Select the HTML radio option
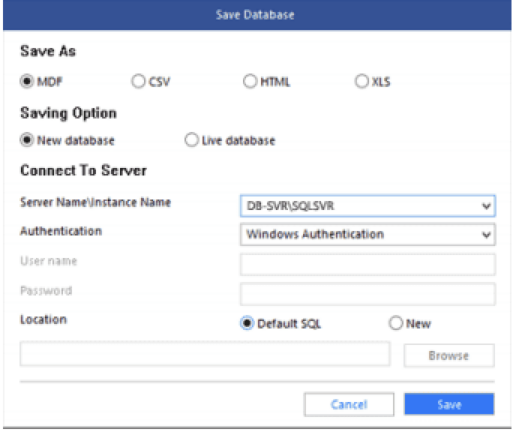This screenshot has width=516, height=432. (250, 81)
